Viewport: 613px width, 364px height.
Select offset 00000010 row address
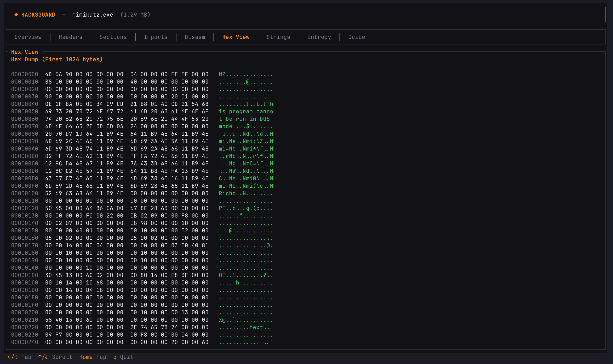click(24, 82)
